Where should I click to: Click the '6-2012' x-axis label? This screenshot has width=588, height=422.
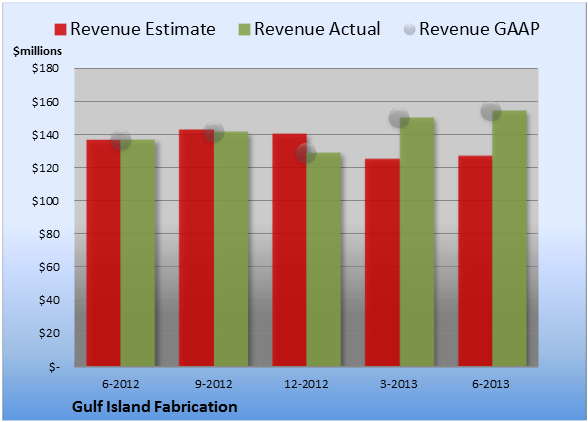121,384
